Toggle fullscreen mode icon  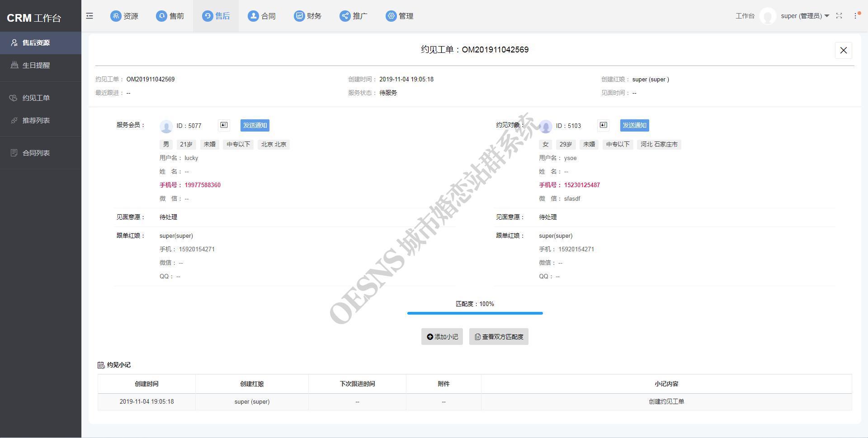839,16
